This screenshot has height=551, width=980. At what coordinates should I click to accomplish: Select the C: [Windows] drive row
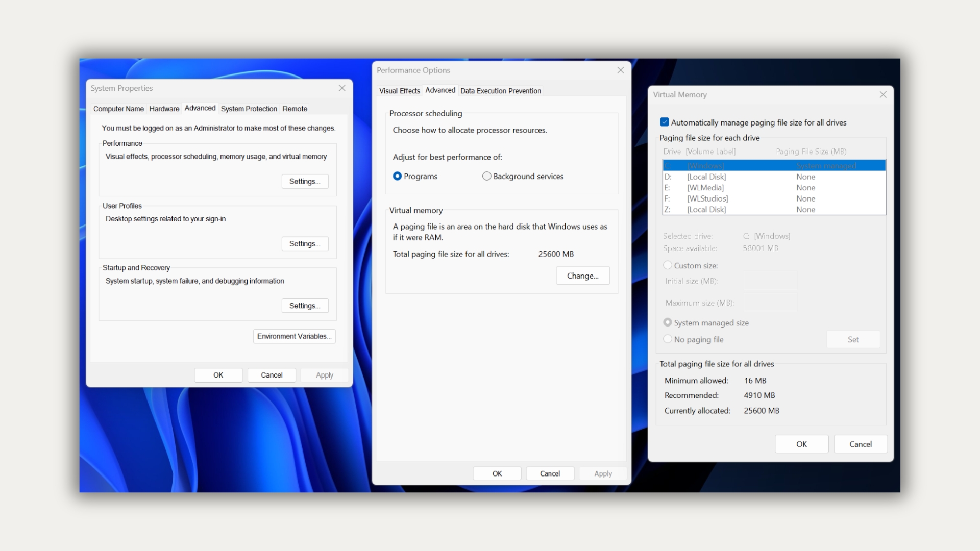(774, 166)
